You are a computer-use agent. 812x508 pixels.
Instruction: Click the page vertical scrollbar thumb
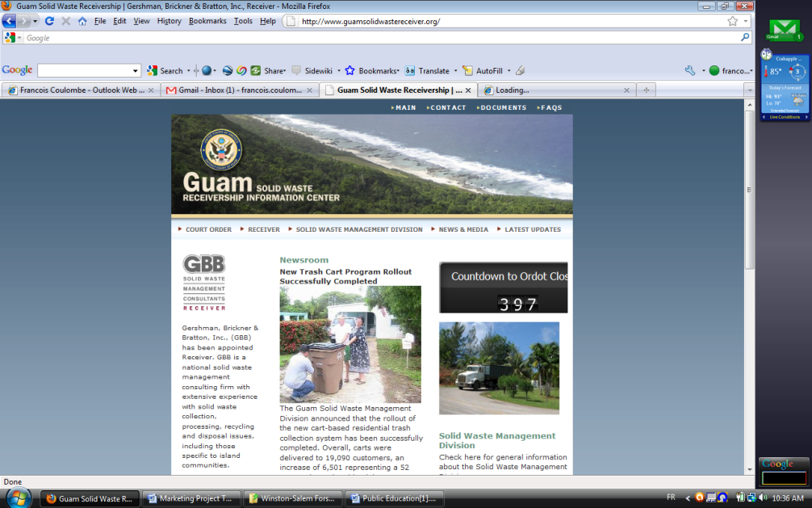749,190
